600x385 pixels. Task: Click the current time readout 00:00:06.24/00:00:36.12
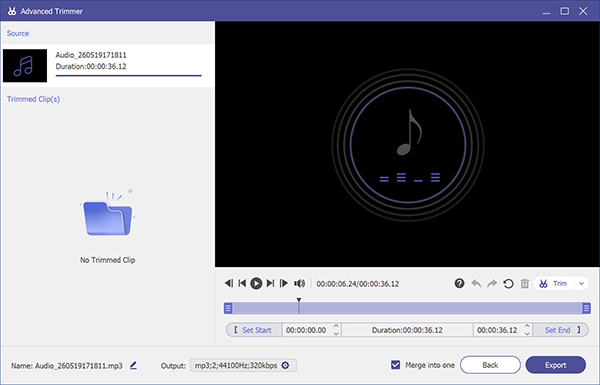pos(357,284)
